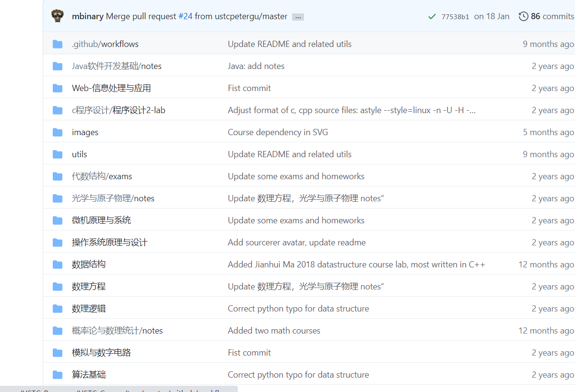Expand the truncated commit message ellipsis
The height and width of the screenshot is (392, 575).
298,16
